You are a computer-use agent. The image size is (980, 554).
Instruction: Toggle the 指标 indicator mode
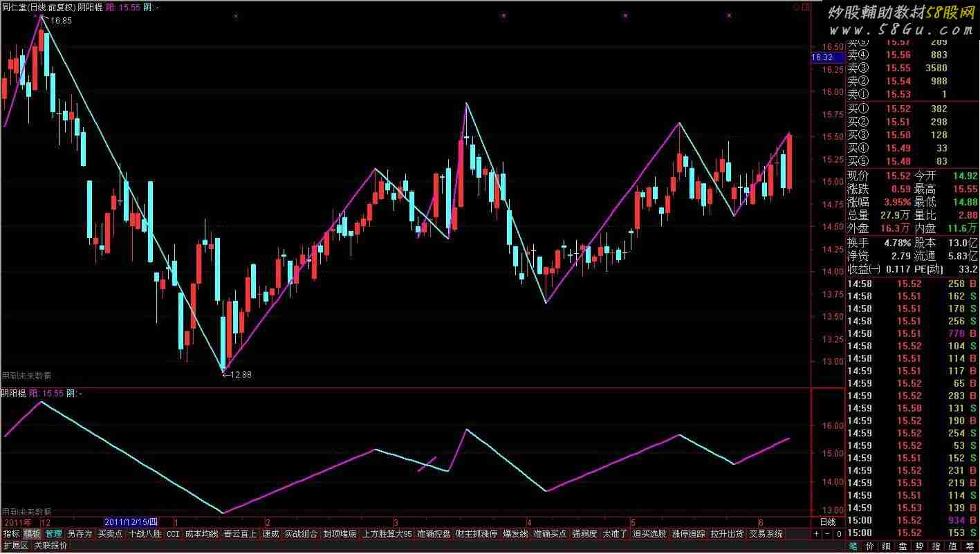point(11,534)
